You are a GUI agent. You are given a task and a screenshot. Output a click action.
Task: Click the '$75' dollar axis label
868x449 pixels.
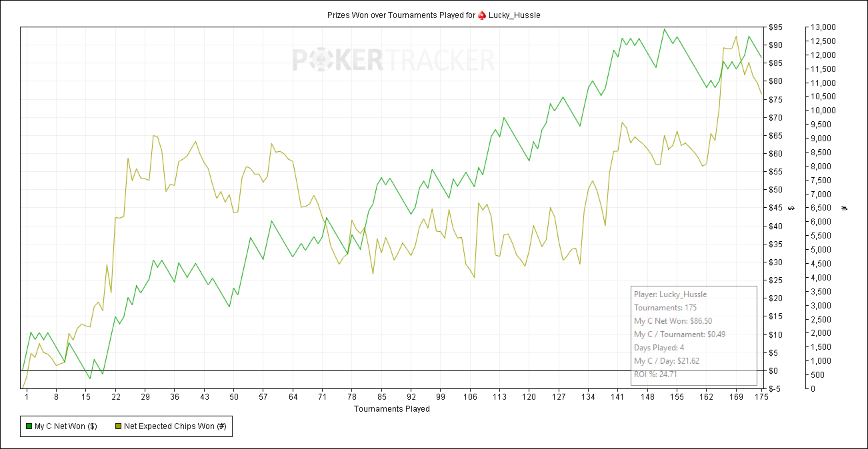(775, 100)
